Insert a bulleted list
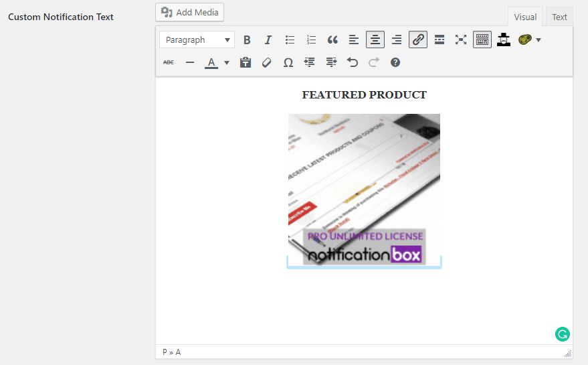This screenshot has height=365, width=588. (290, 40)
